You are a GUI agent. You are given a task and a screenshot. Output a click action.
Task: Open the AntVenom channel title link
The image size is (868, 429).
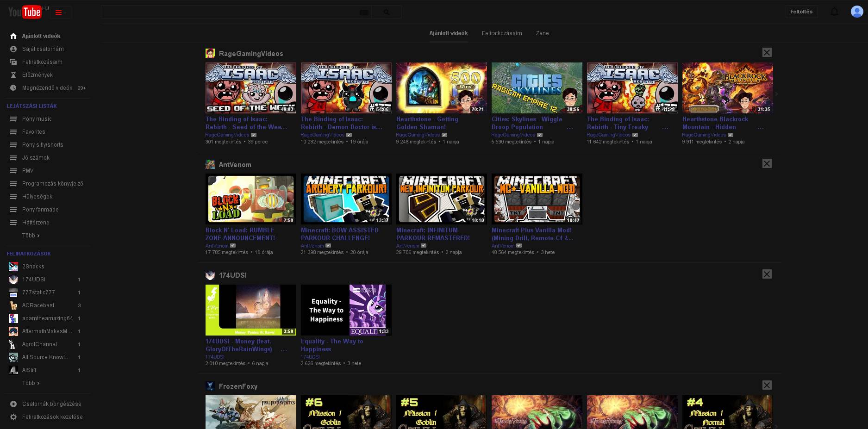(235, 165)
